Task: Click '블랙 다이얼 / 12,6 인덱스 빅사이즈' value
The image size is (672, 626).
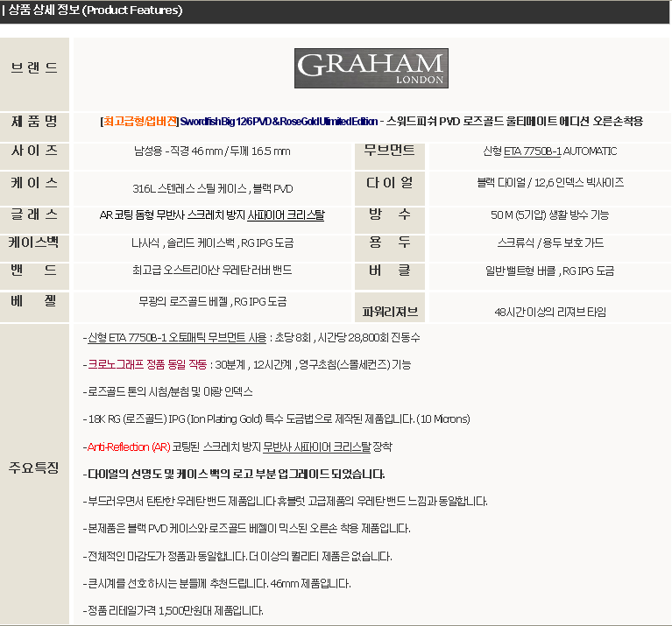Action: pyautogui.click(x=550, y=183)
